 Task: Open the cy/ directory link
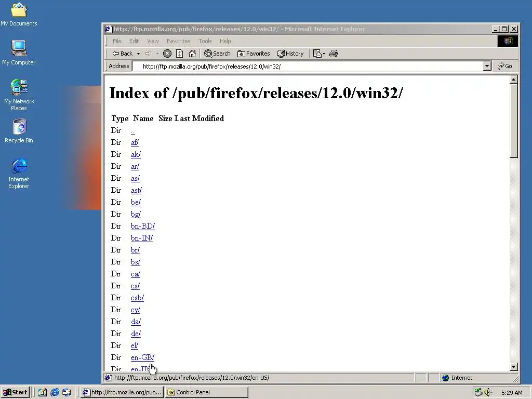point(136,310)
